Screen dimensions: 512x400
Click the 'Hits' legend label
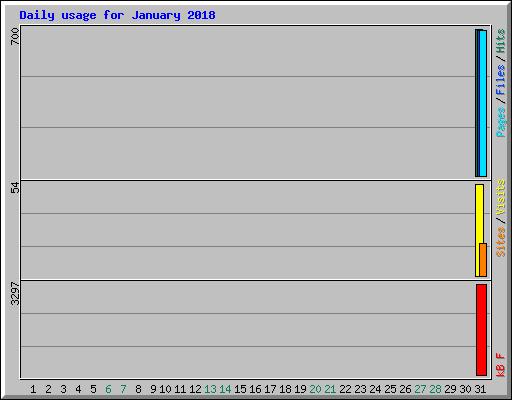coord(500,41)
